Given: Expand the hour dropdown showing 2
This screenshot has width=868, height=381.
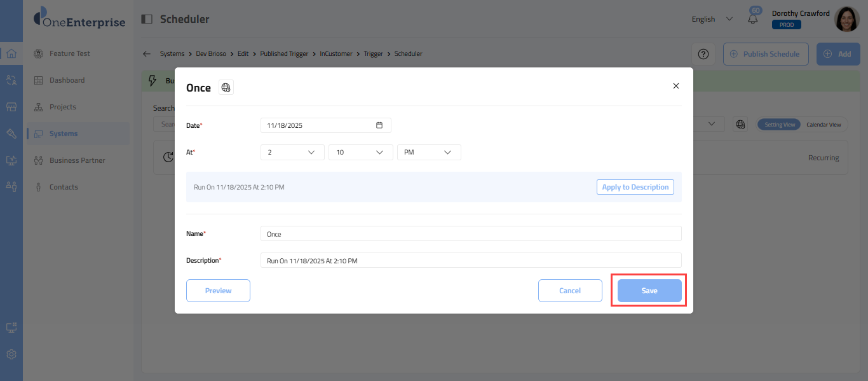Looking at the screenshot, I should click(x=292, y=153).
